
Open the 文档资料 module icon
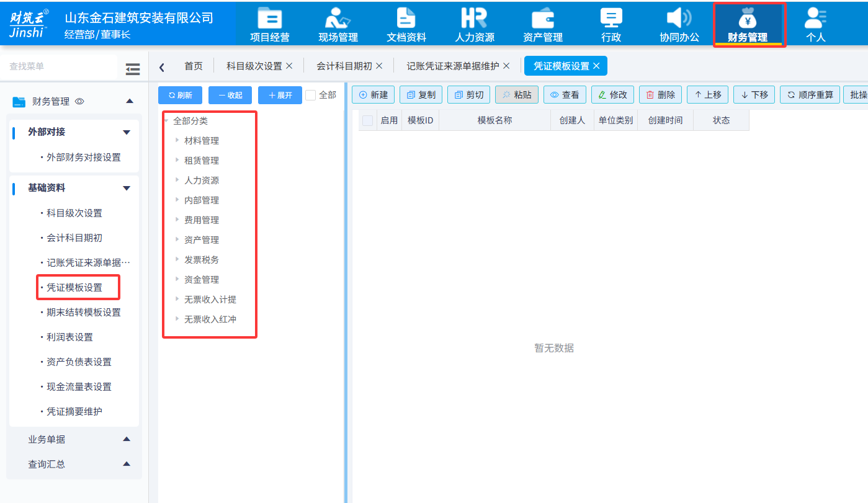pos(406,17)
